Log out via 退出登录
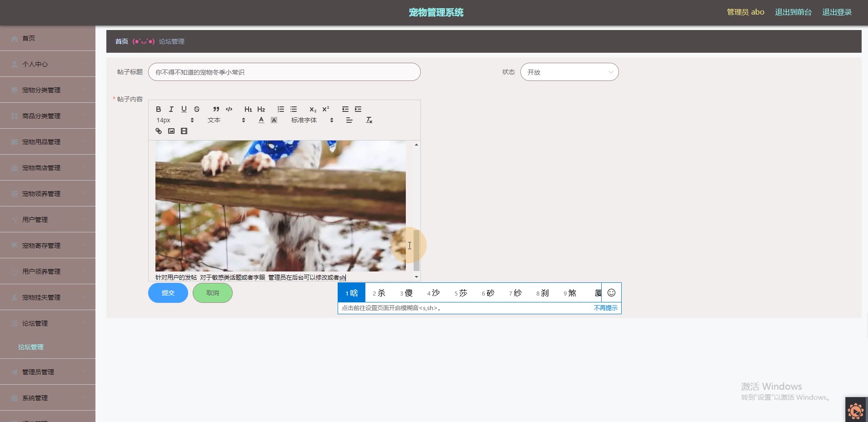The width and height of the screenshot is (868, 422). click(837, 12)
